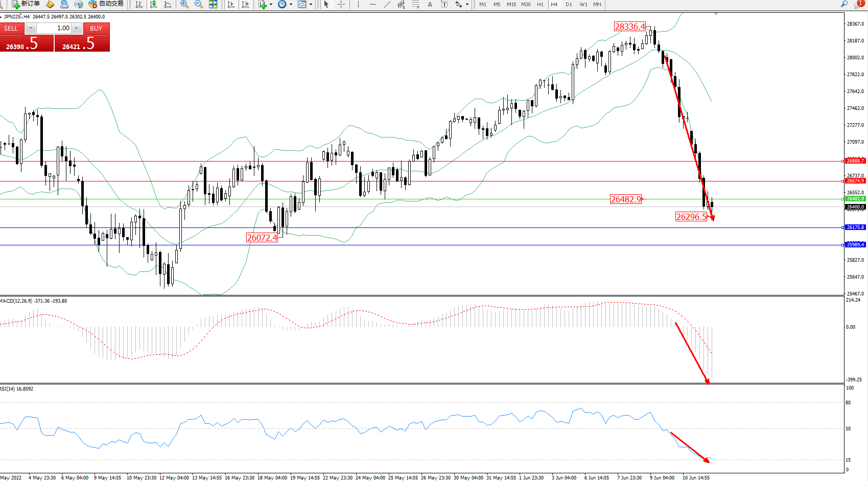Switch to the M15 timeframe
Viewport: 868px width, 481px height.
coord(511,4)
